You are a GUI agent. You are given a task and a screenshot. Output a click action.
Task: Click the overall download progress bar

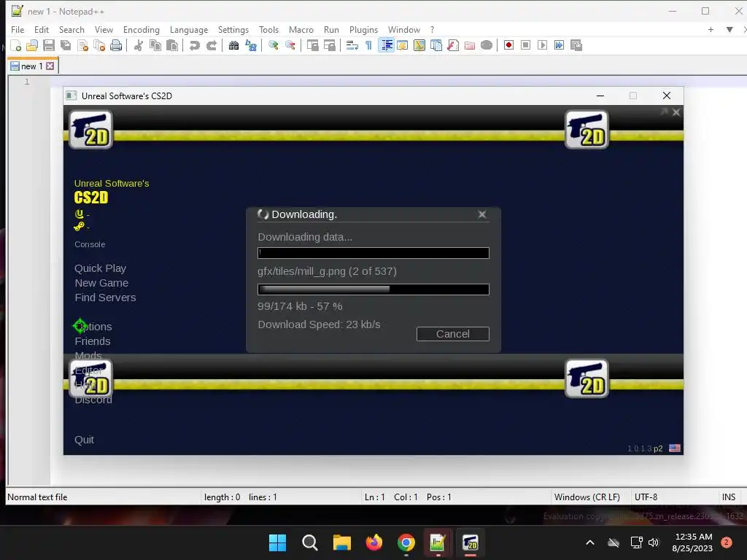pyautogui.click(x=373, y=253)
